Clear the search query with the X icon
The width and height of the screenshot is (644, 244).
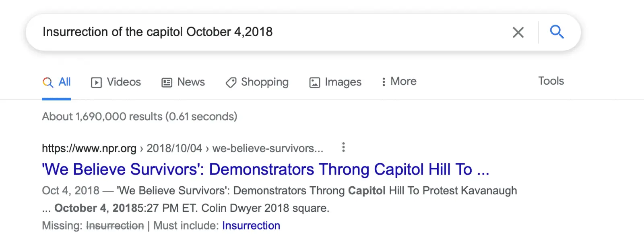518,32
